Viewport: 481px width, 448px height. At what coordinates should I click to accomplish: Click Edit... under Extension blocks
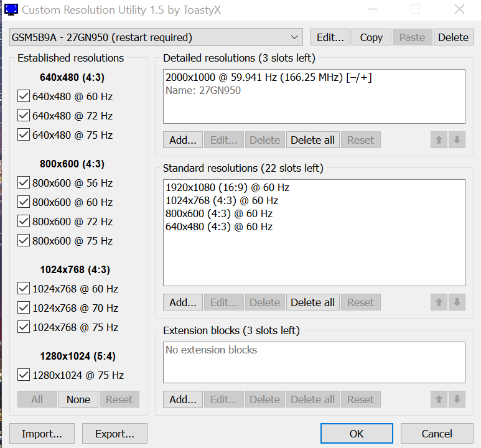coord(224,399)
